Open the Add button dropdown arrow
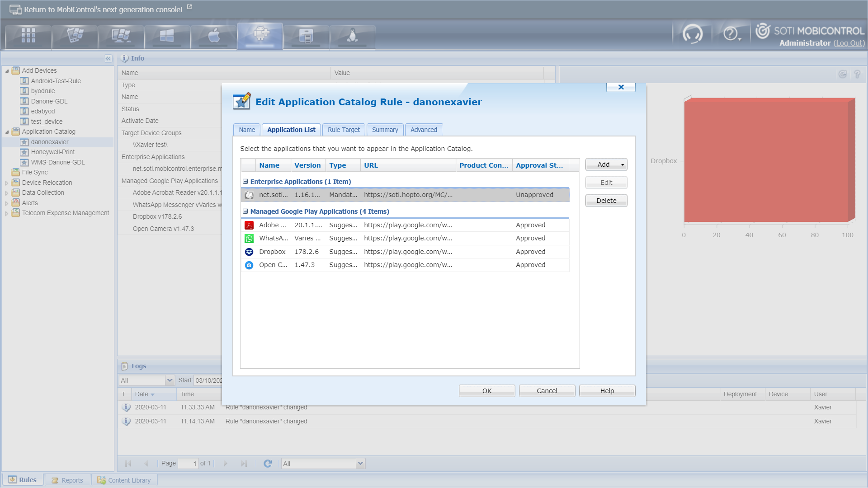This screenshot has height=488, width=868. coord(622,164)
